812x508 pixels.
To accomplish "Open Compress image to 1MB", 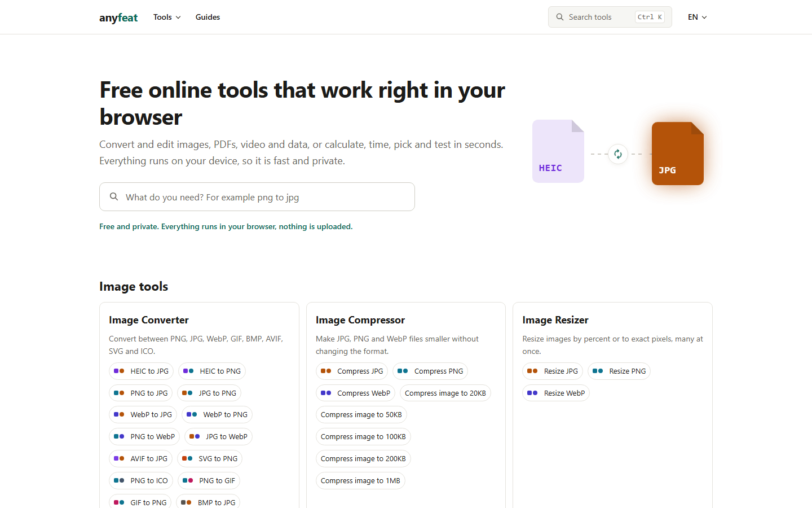I will (x=360, y=480).
